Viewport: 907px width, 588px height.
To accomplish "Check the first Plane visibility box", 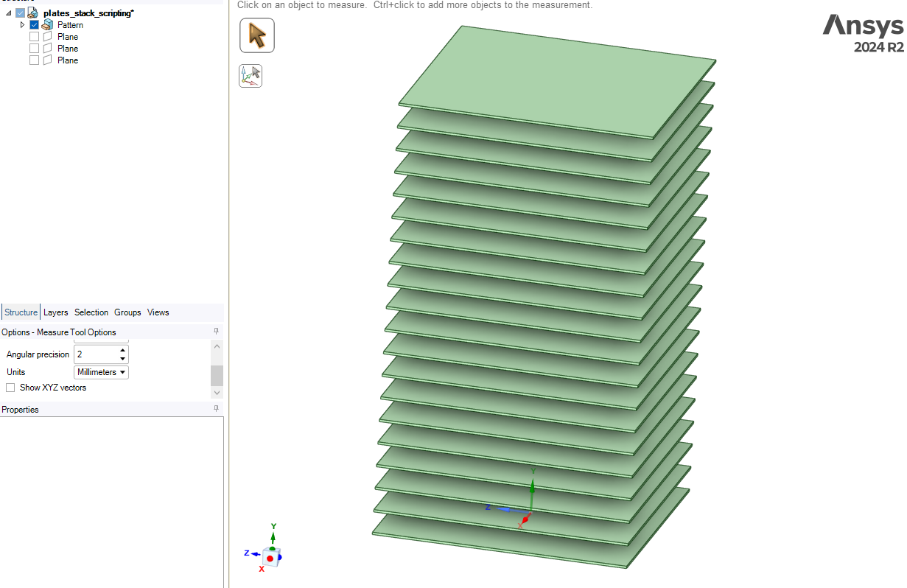I will (34, 37).
